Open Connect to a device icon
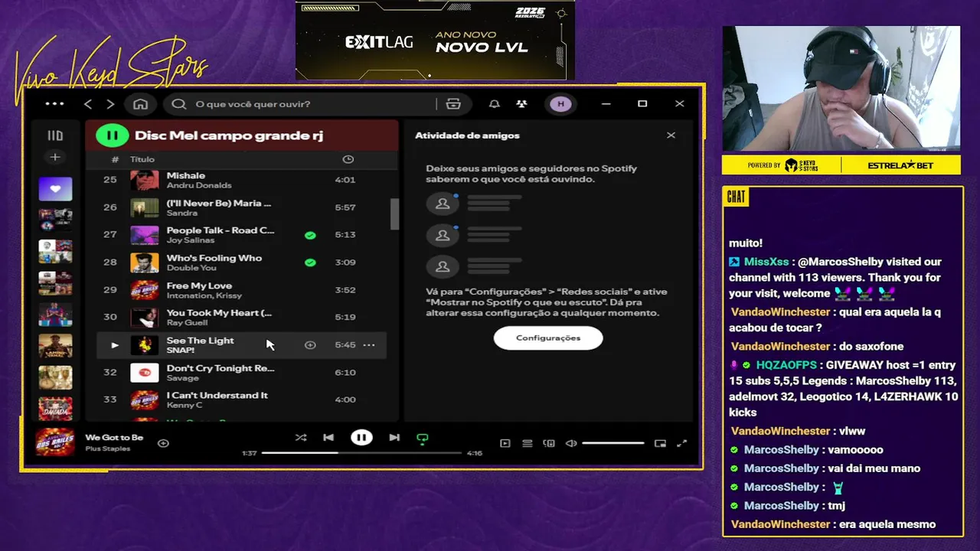The width and height of the screenshot is (980, 551). point(549,443)
